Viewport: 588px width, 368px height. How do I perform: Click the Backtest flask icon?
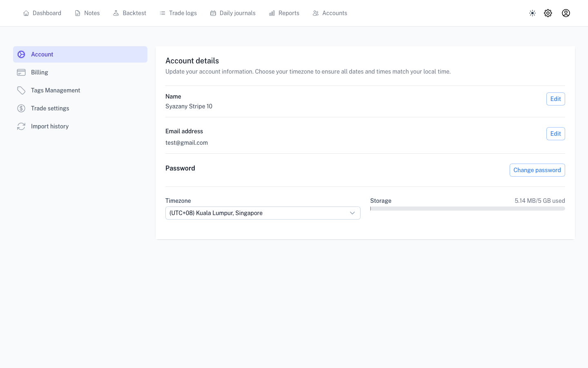116,13
